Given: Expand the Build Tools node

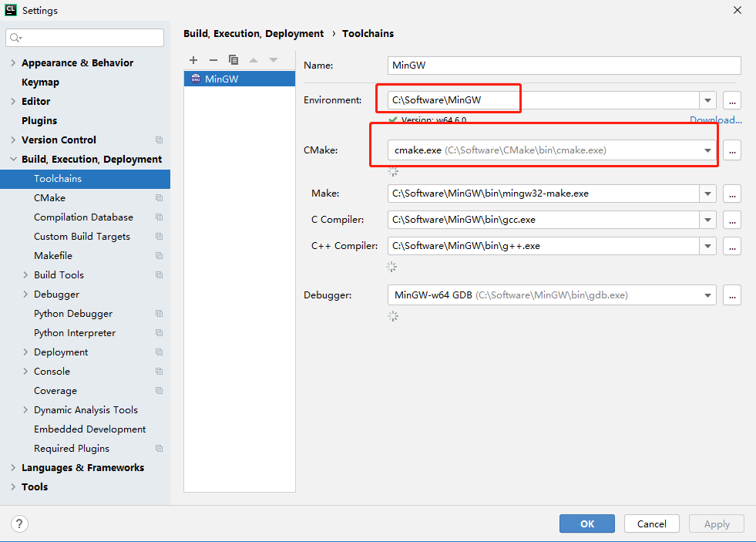Looking at the screenshot, I should tap(25, 275).
